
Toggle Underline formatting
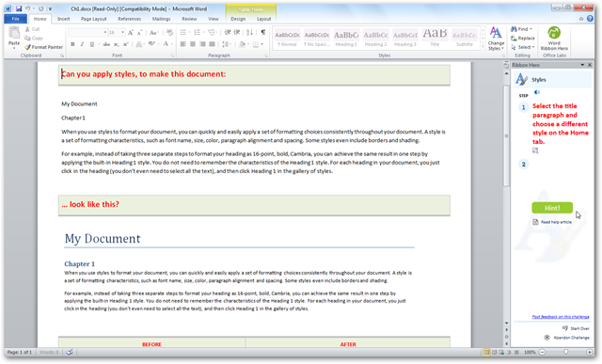click(x=91, y=44)
